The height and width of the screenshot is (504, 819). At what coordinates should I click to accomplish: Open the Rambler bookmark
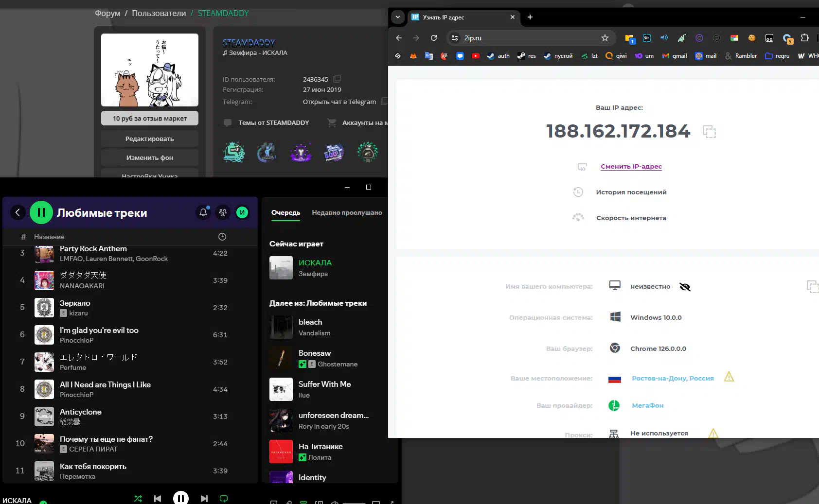tap(741, 56)
